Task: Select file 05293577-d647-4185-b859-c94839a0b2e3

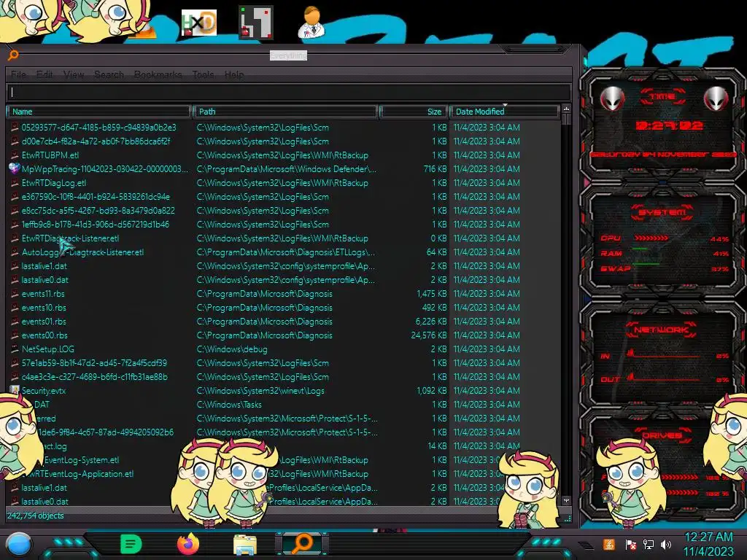Action: tap(98, 128)
